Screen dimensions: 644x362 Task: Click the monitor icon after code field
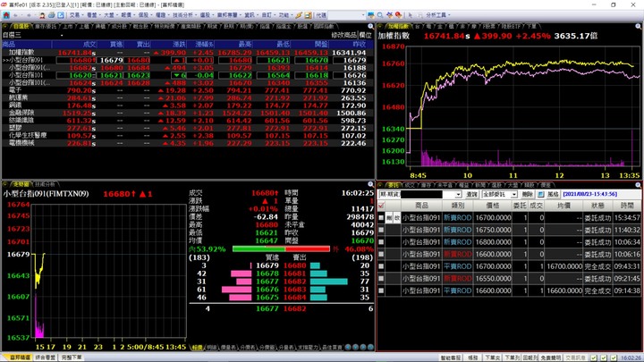tap(371, 15)
